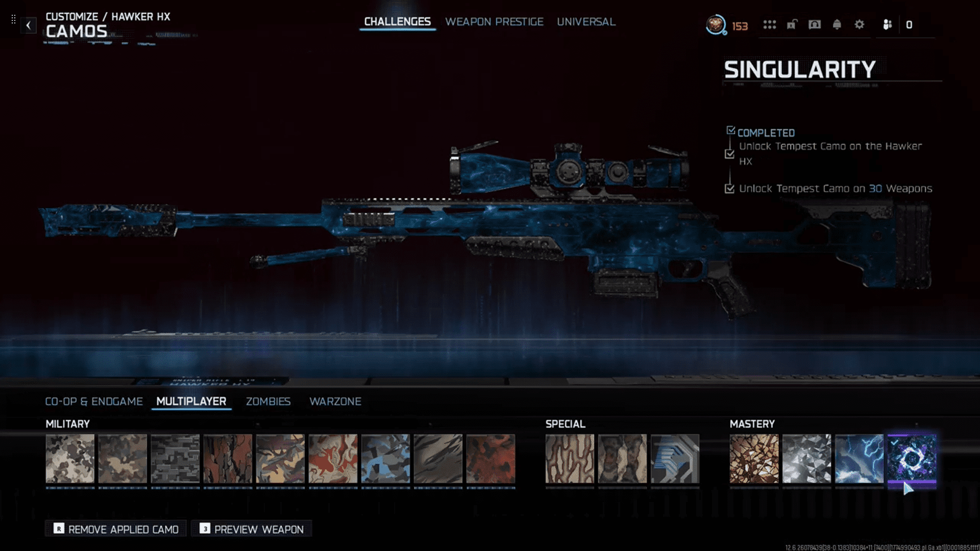Screen dimensions: 980x551
Task: Open notifications bell icon
Action: [x=837, y=24]
